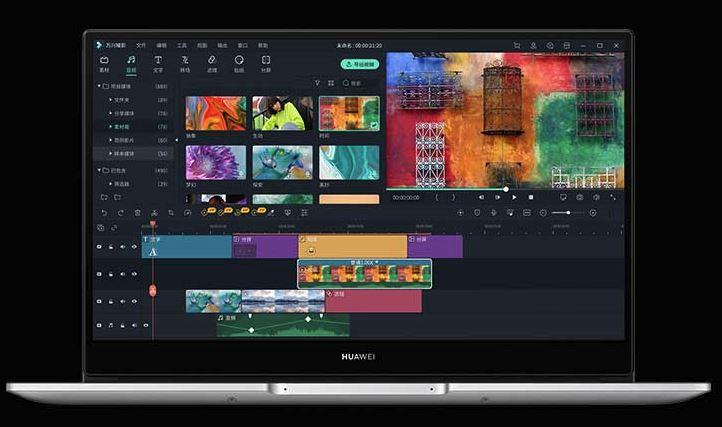The image size is (722, 427).
Task: Open the last menu bar item
Action: [x=262, y=45]
